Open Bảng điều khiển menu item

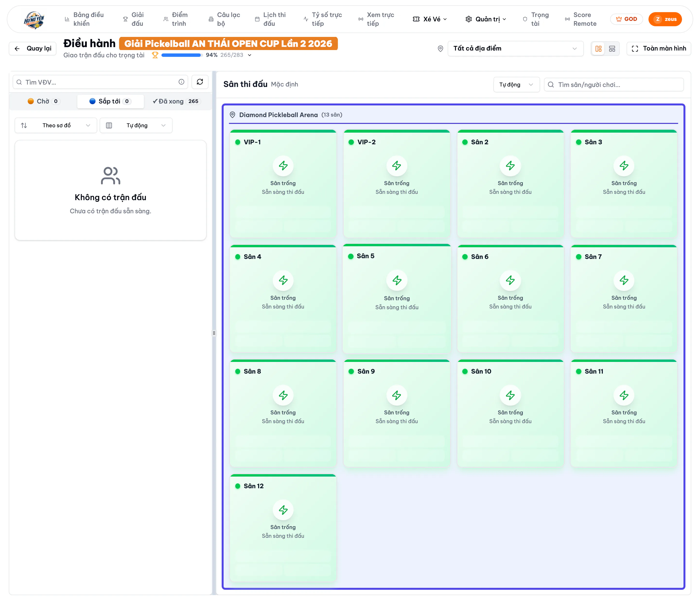point(84,19)
